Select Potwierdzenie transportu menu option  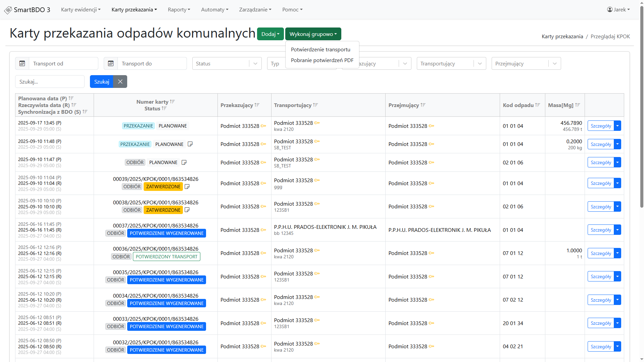coord(320,49)
